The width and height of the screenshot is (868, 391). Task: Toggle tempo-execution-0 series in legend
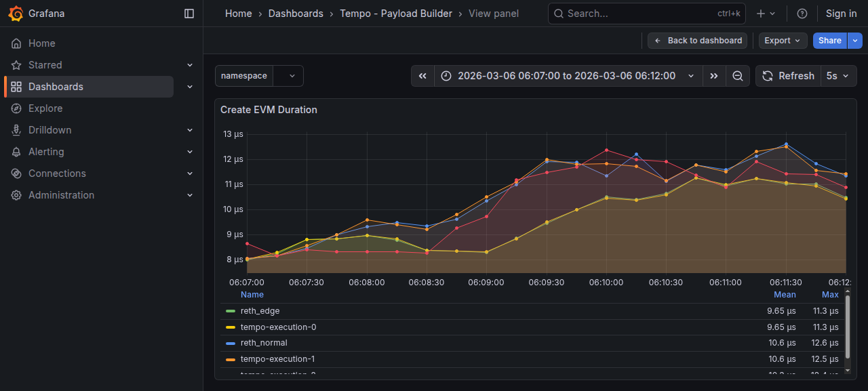278,327
